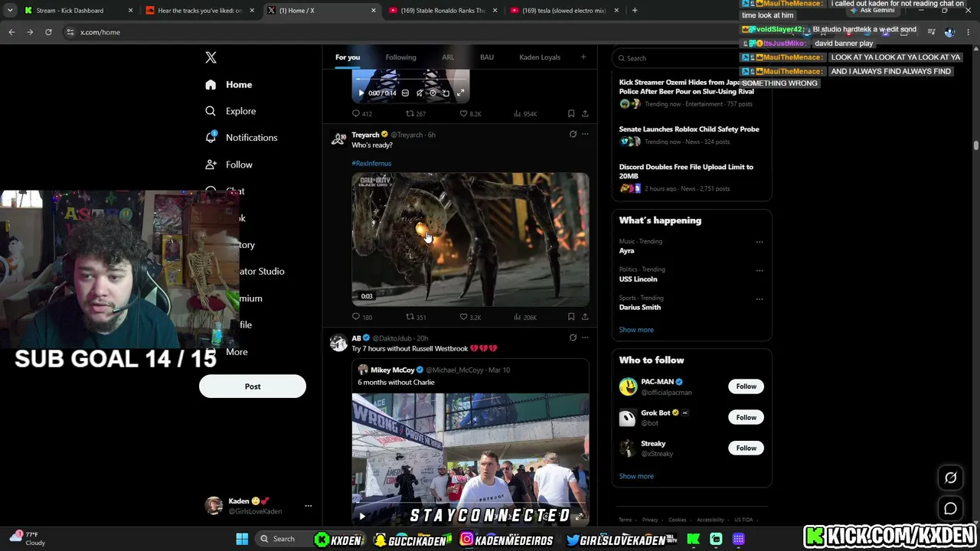Click the x.com/home address bar
The width and height of the screenshot is (980, 551).
click(x=100, y=32)
